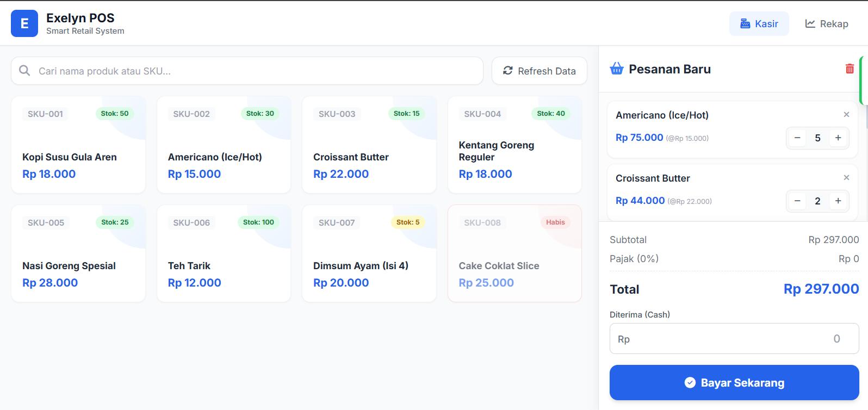Click the Pesanan Baru heading
Viewport: 868px width, 410px height.
pyautogui.click(x=670, y=69)
